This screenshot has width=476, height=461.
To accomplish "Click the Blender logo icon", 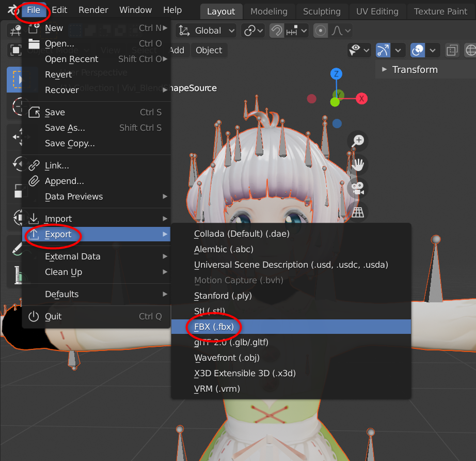I will coord(12,10).
